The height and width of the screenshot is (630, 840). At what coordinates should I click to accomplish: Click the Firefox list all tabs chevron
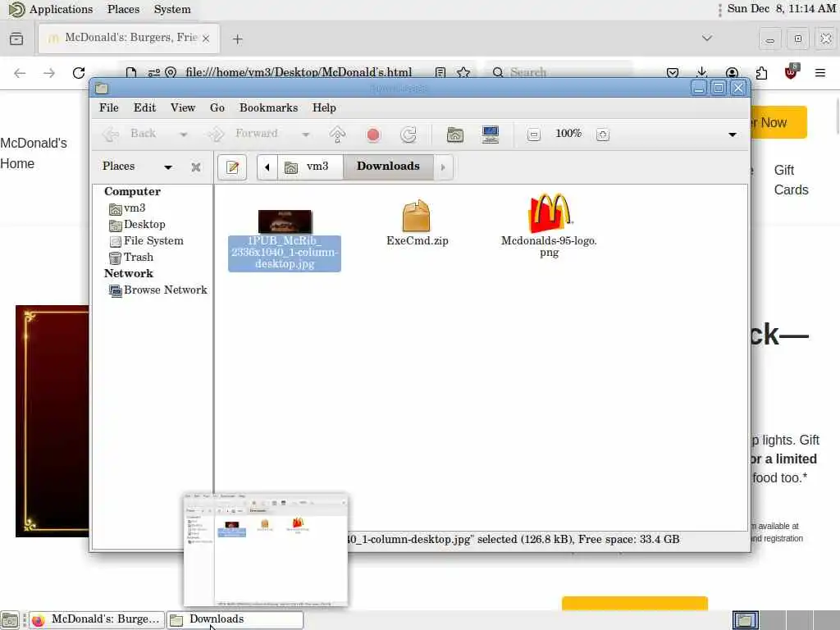click(707, 38)
